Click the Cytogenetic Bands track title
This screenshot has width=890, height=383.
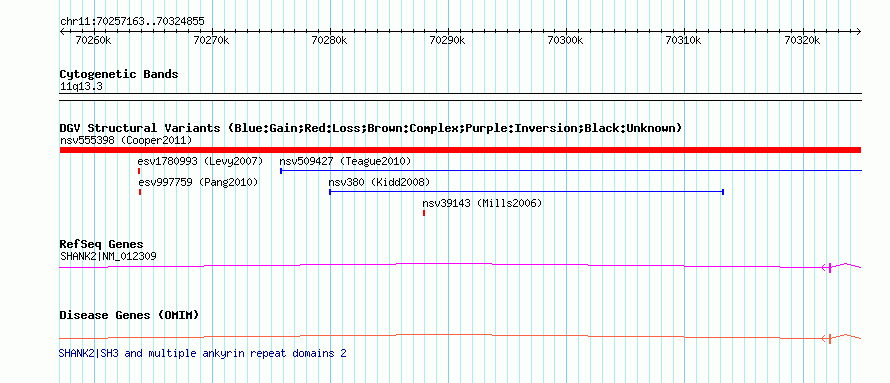(119, 74)
